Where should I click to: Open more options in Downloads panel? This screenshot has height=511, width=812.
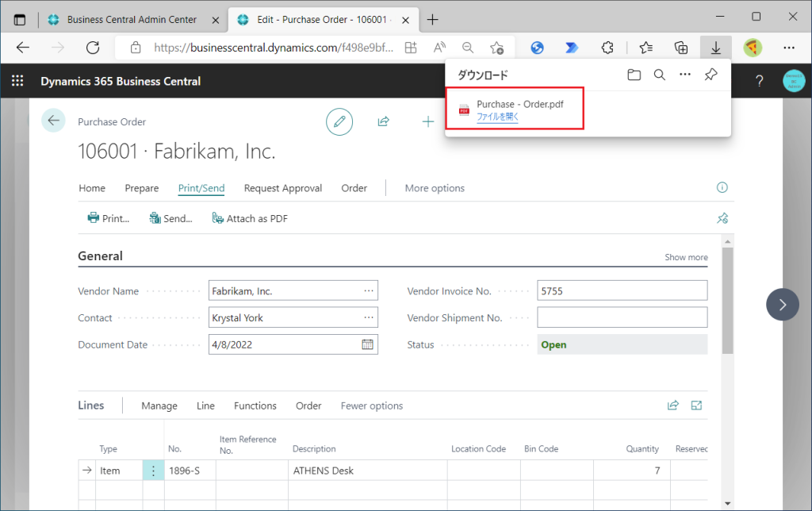click(685, 75)
